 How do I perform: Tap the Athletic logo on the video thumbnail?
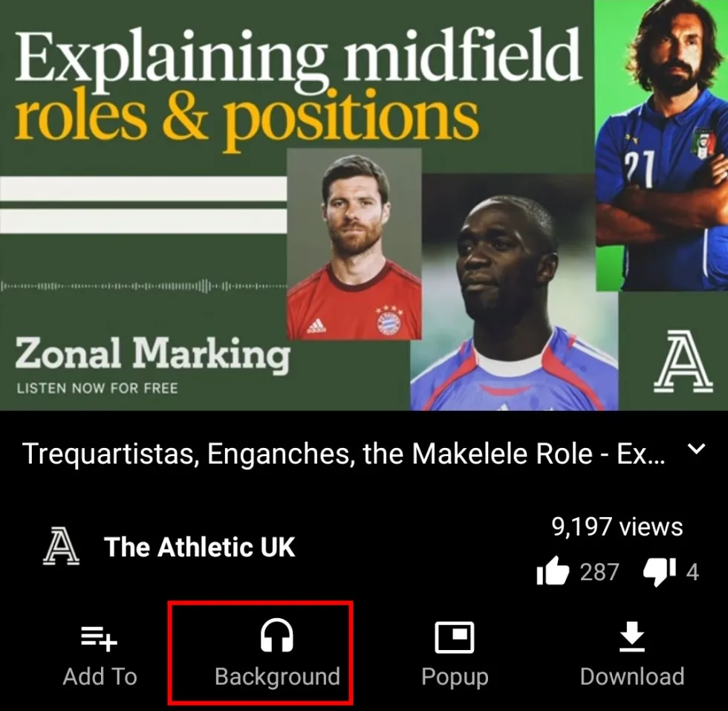pos(683,362)
